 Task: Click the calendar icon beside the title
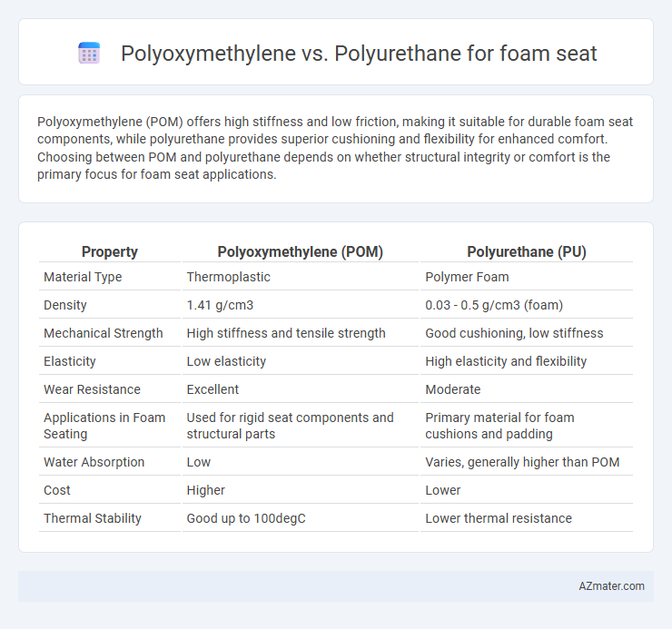[x=89, y=53]
